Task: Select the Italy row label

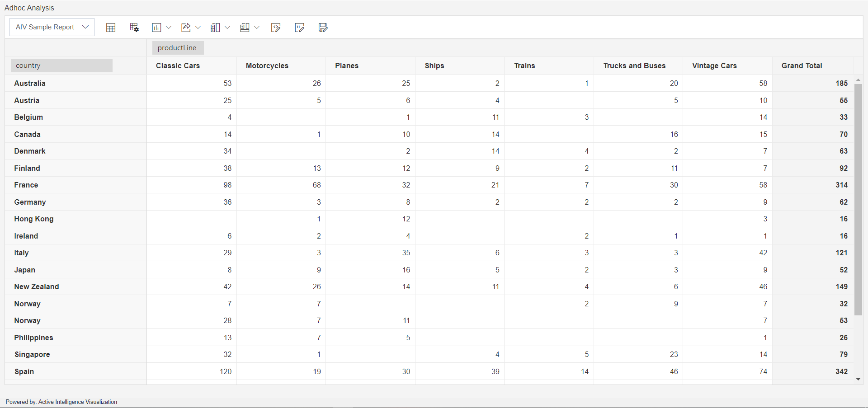Action: (21, 253)
